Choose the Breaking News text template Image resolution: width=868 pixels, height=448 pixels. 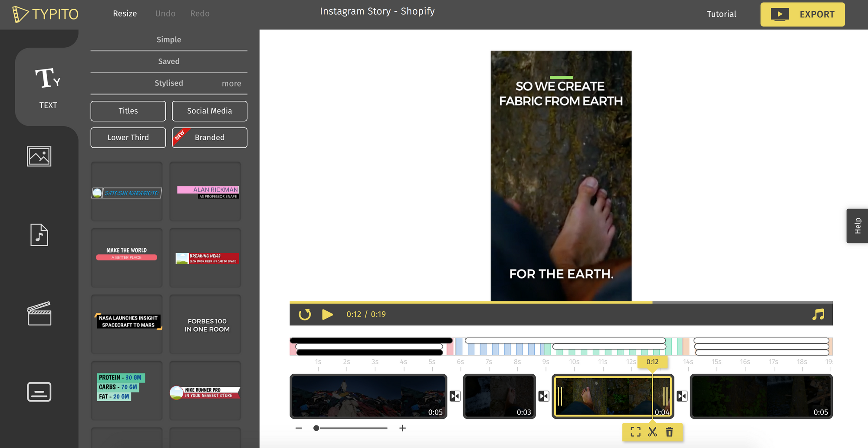(x=205, y=258)
